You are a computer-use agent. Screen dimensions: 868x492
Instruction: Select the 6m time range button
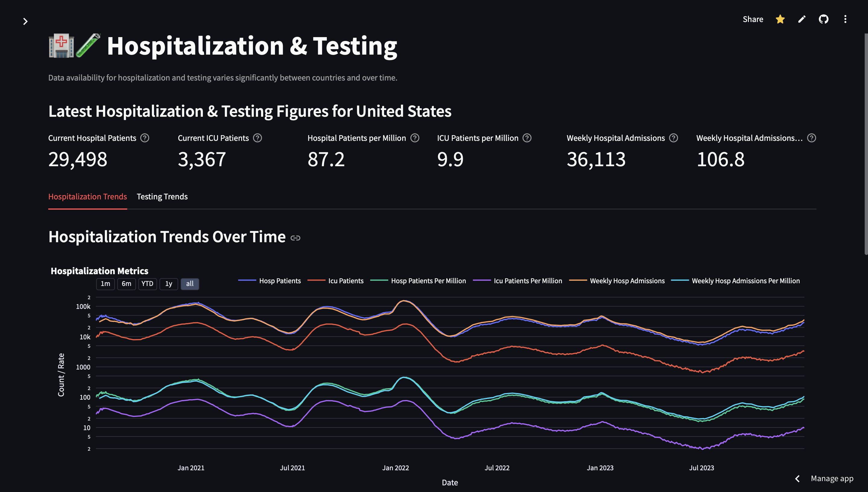tap(126, 284)
